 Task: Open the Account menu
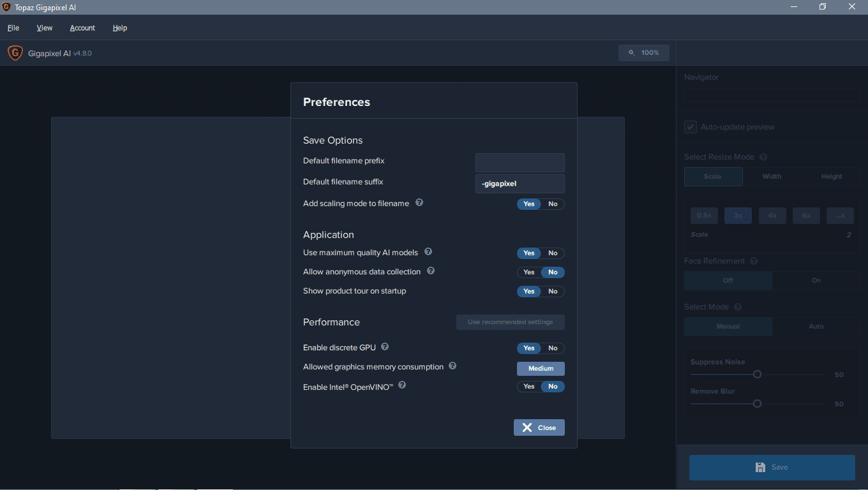(x=82, y=28)
